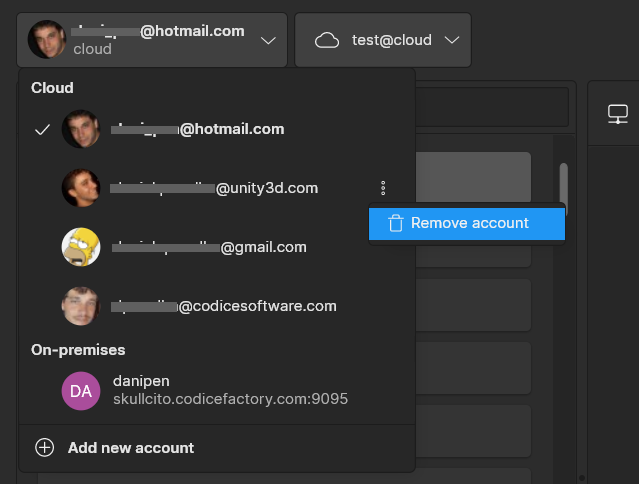Switch to the codicesoftware.com account
Screen dimensions: 639x484
point(216,306)
